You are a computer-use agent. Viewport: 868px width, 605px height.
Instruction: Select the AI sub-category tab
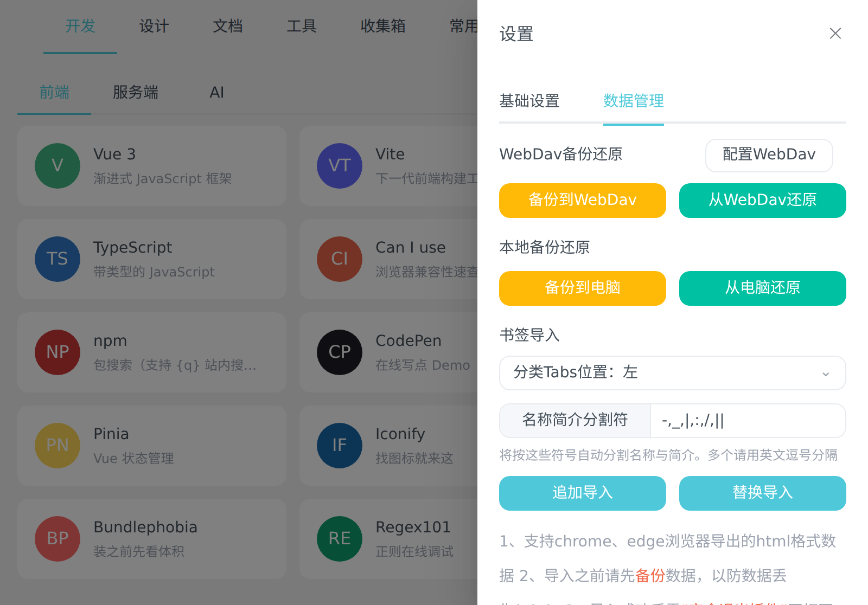[x=217, y=92]
